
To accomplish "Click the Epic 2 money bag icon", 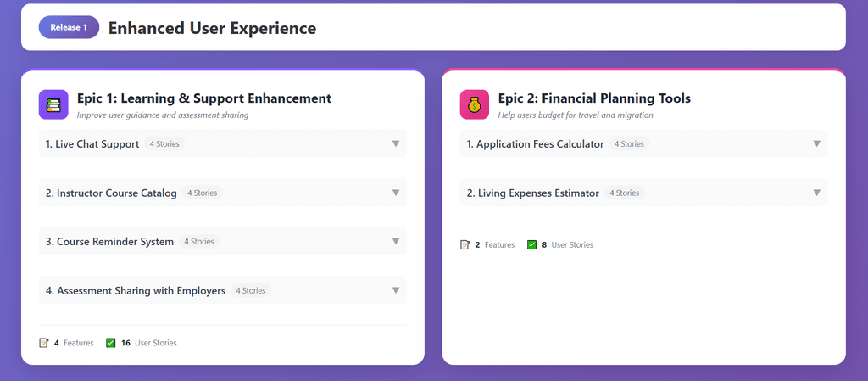I will pos(475,104).
